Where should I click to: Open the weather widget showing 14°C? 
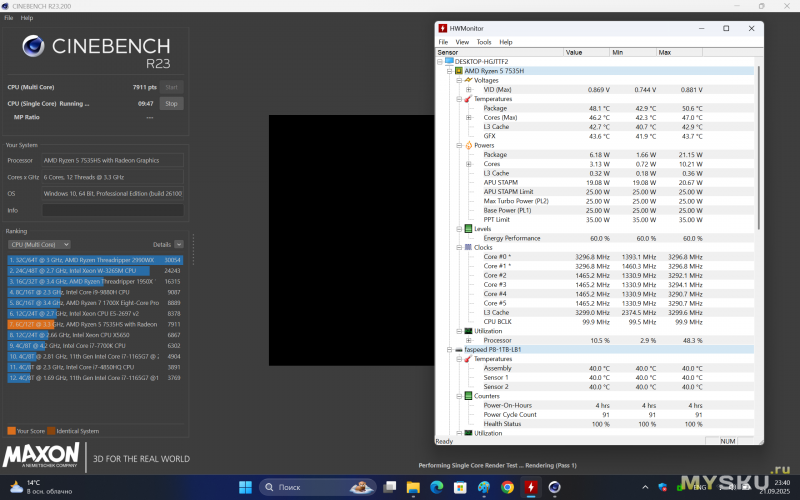click(x=41, y=487)
